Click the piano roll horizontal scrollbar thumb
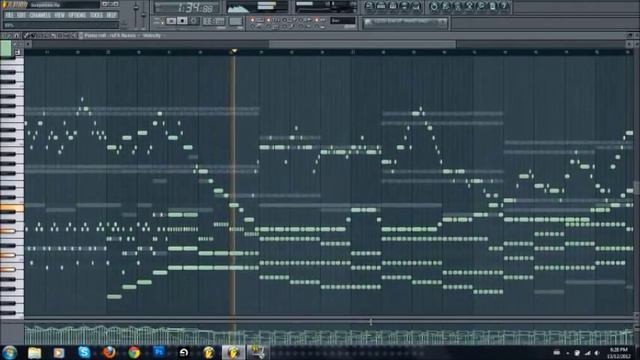Screen dimensions: 640x360 point(362,44)
